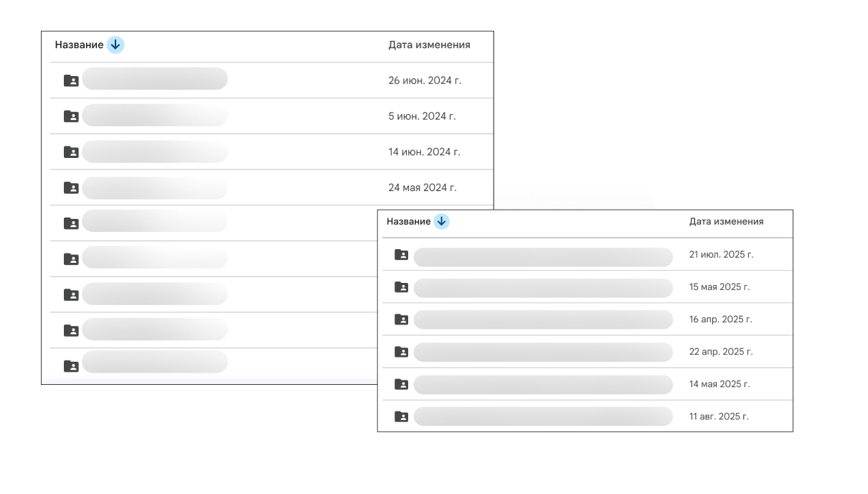Click shared folder icon dated 26 июн. 2024
Image resolution: width=868 pixels, height=494 pixels.
(x=71, y=80)
